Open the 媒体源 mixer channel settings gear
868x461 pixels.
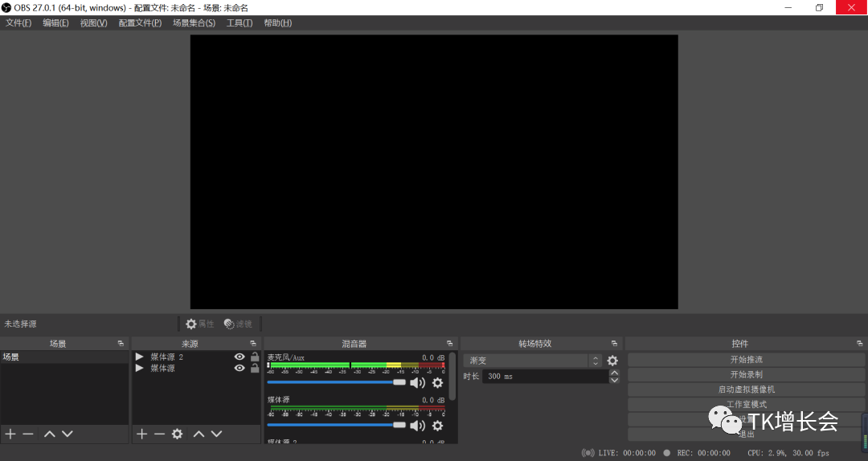tap(437, 426)
